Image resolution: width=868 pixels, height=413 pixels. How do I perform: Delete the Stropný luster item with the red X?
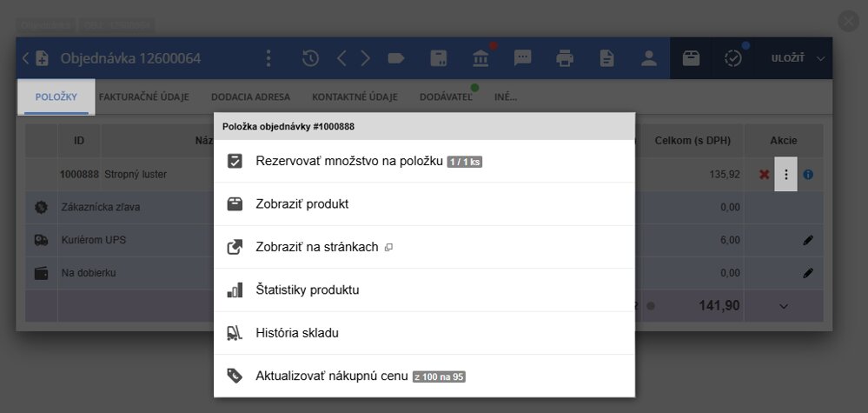[x=764, y=175]
